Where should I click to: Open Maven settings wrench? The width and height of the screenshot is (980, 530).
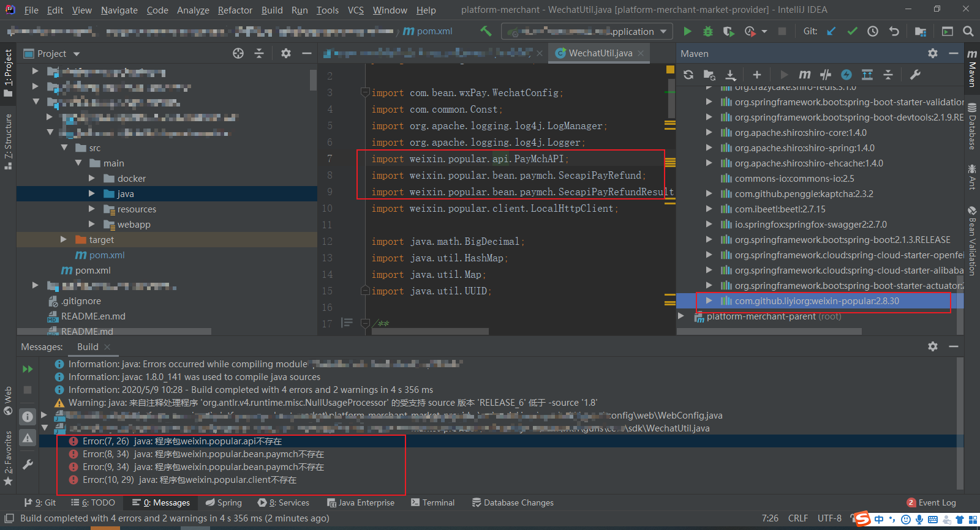(915, 75)
